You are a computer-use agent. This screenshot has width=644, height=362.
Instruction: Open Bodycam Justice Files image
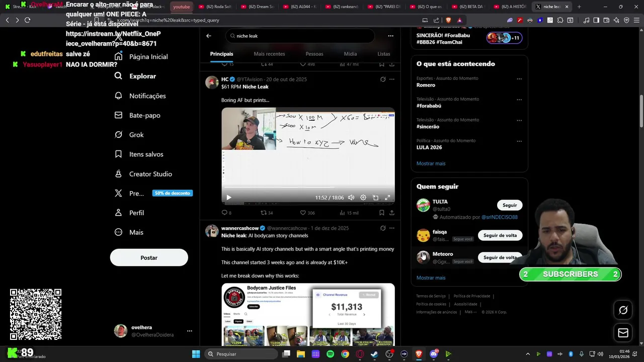(308, 315)
